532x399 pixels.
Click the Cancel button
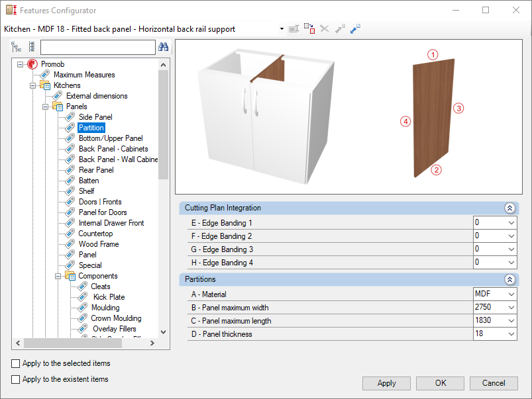click(x=494, y=383)
